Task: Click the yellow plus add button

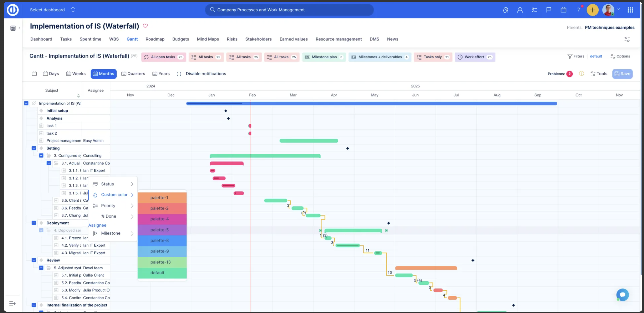Action: tap(592, 10)
